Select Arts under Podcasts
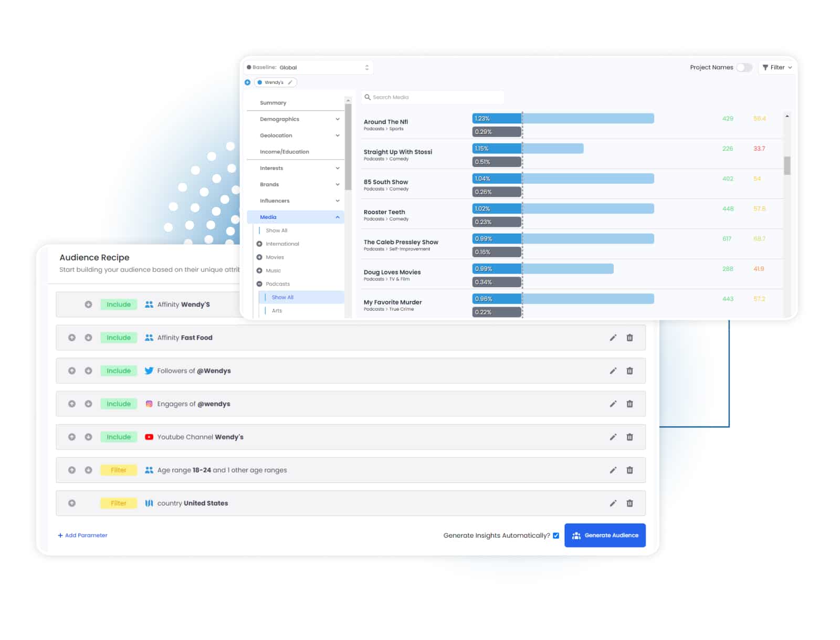Image resolution: width=840 pixels, height=640 pixels. click(x=277, y=311)
